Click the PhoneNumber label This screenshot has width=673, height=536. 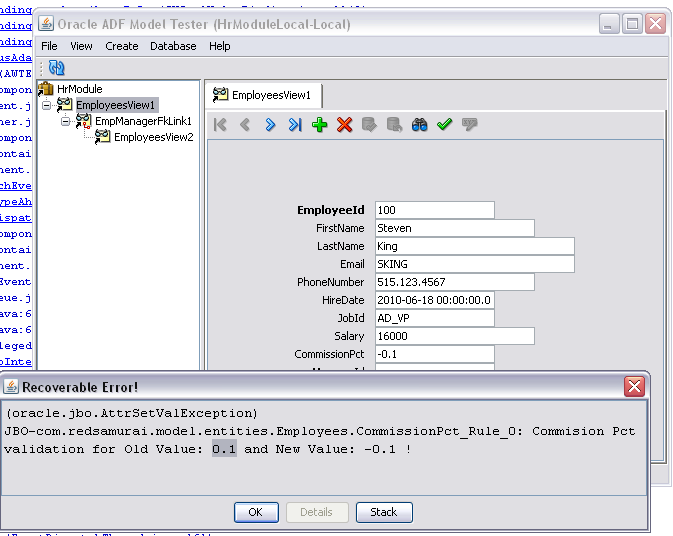coord(330,282)
